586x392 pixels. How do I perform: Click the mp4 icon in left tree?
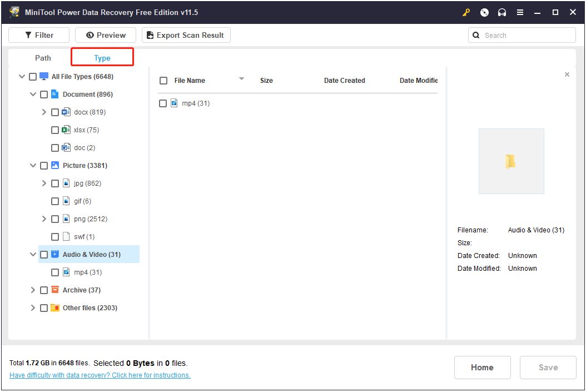tap(66, 272)
